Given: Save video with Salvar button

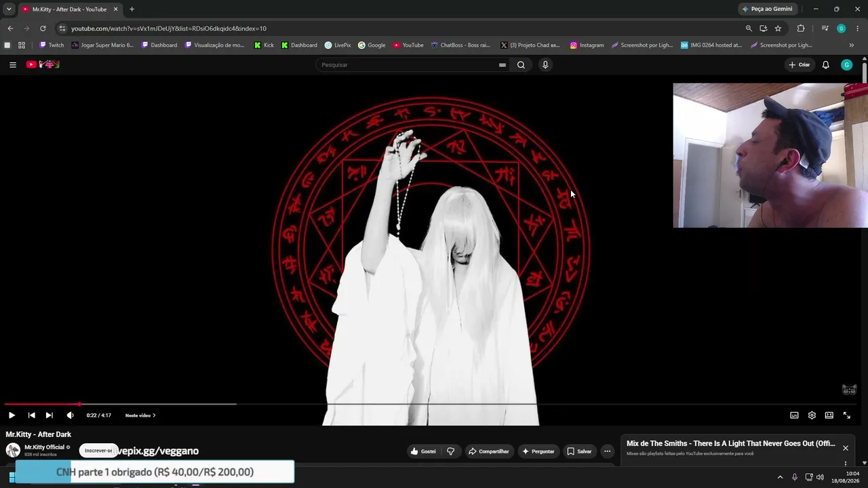Looking at the screenshot, I should click(x=580, y=451).
